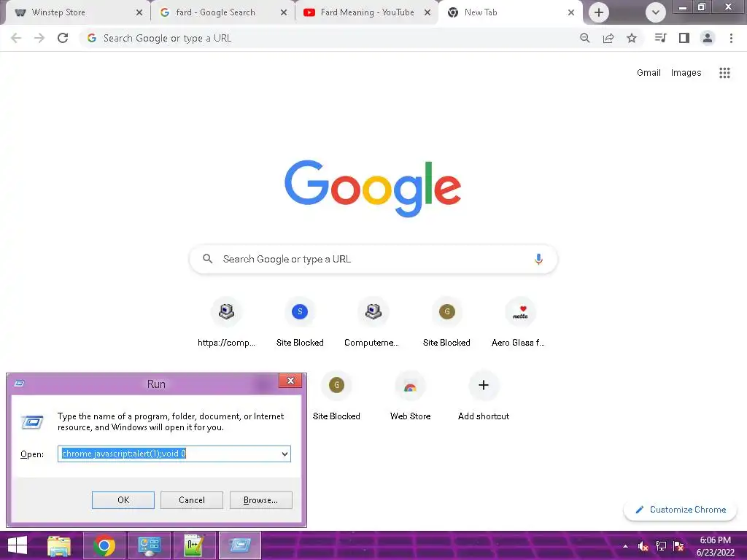
Task: Close the fard - Google Search tab
Action: (x=284, y=12)
